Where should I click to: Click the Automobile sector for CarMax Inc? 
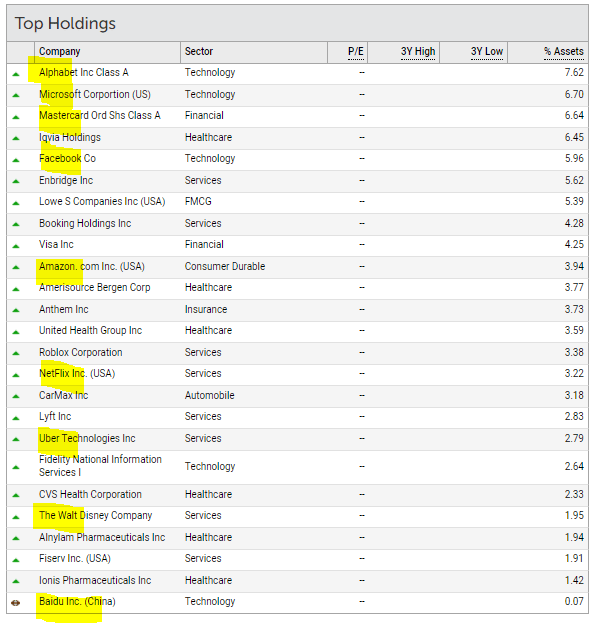(209, 395)
